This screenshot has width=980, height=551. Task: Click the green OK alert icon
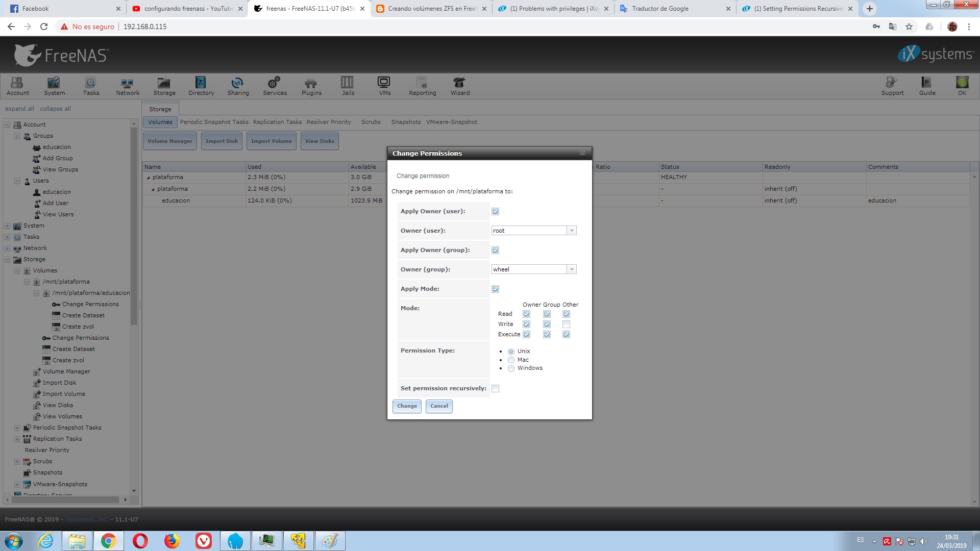(962, 86)
